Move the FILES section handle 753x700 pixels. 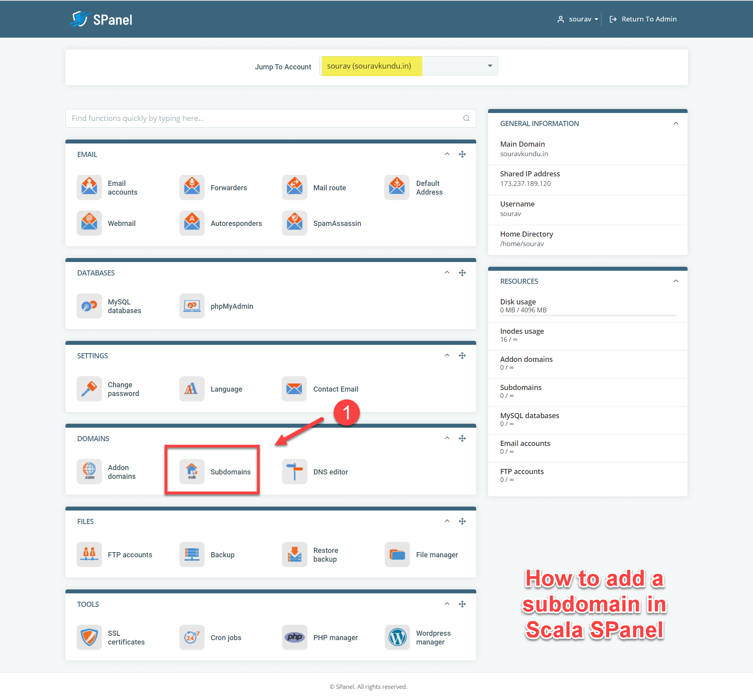[x=462, y=521]
